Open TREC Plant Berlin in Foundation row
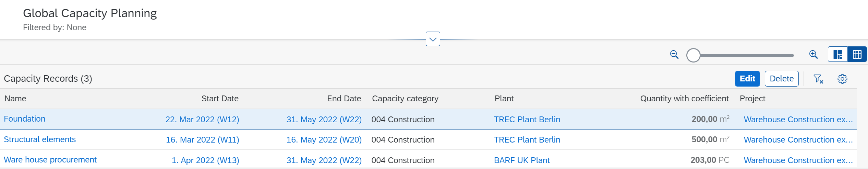Screen dimensions: 868x169 pyautogui.click(x=527, y=120)
